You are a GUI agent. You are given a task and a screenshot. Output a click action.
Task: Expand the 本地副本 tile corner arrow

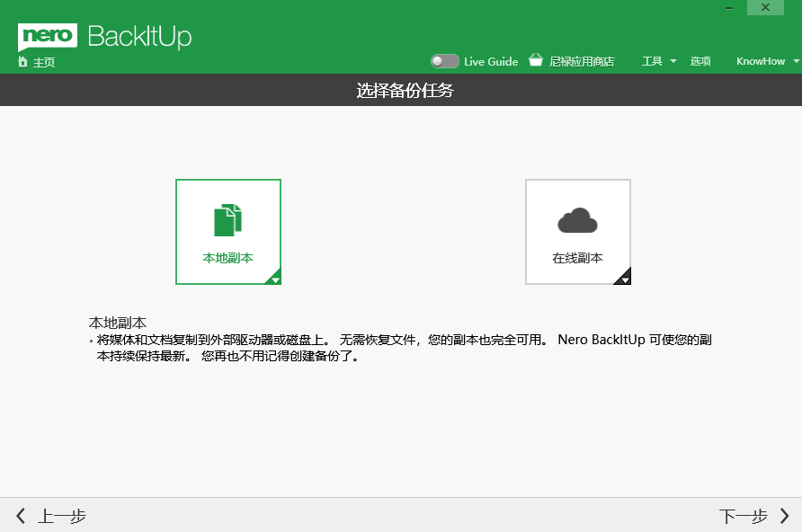click(x=273, y=277)
